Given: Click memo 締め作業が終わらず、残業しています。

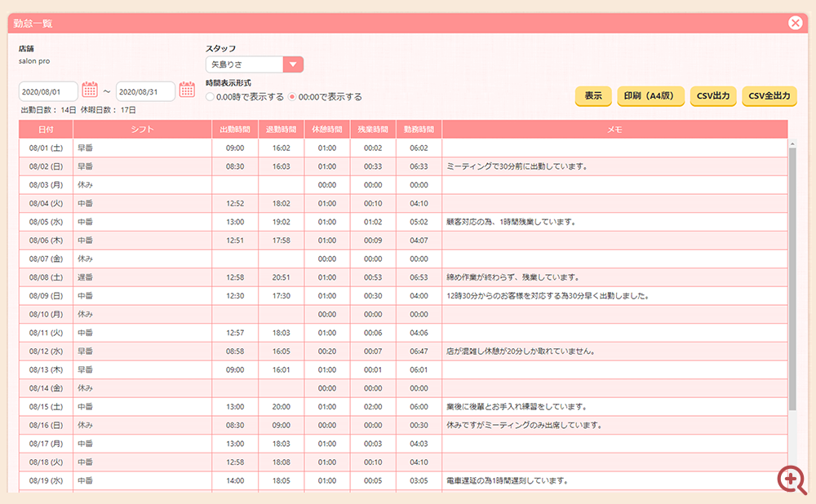Looking at the screenshot, I should click(x=513, y=277).
